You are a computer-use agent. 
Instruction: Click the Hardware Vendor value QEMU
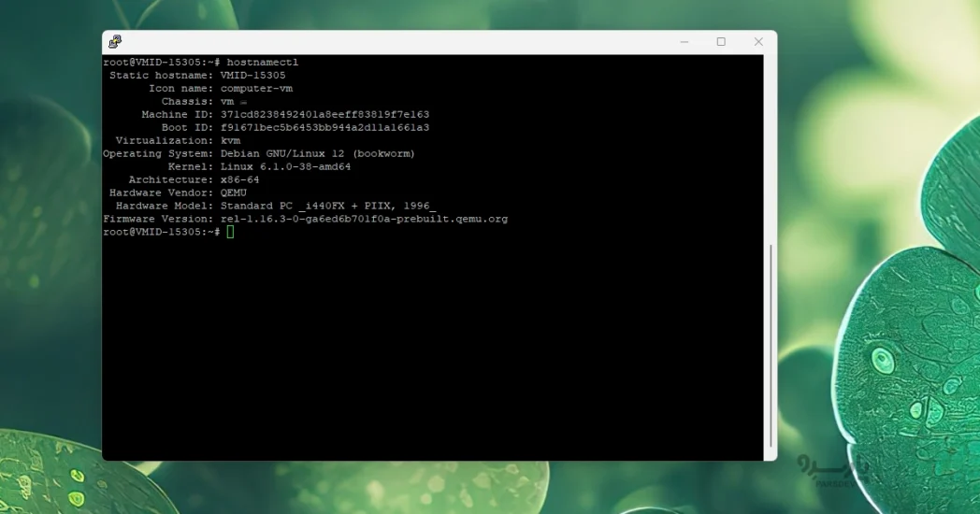click(233, 193)
